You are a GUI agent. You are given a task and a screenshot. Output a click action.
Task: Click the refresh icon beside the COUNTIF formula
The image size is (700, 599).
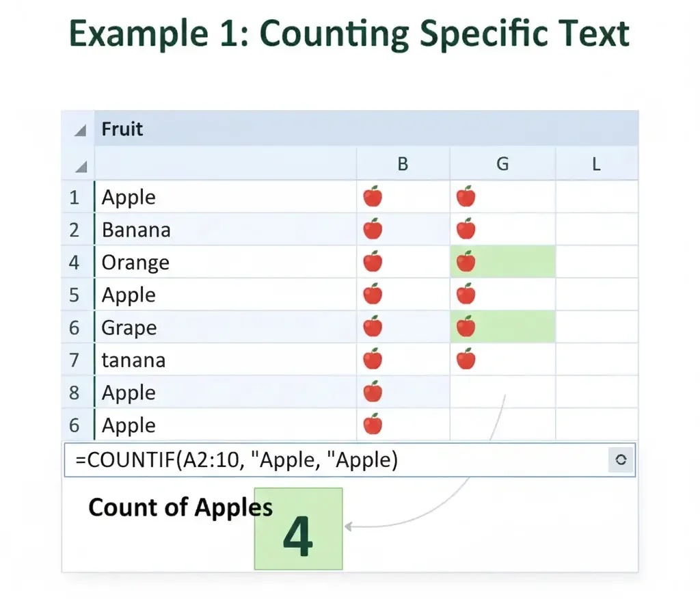(x=621, y=460)
